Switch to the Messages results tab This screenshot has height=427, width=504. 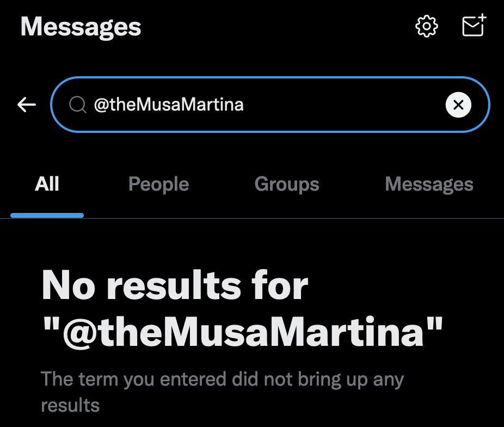(429, 185)
